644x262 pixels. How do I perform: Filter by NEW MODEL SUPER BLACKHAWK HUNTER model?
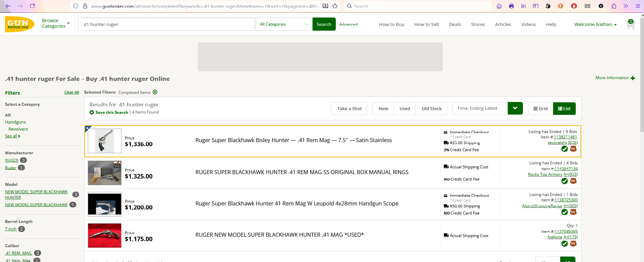36,195
